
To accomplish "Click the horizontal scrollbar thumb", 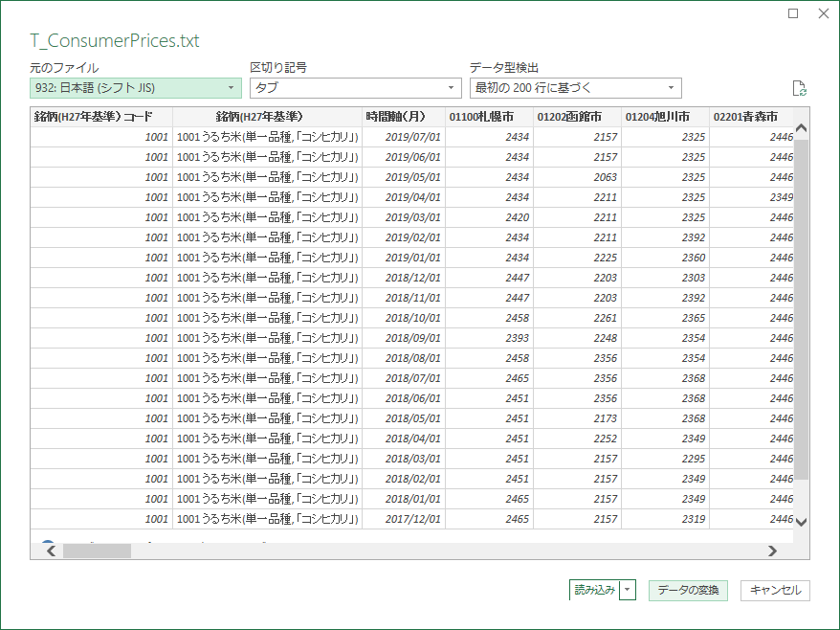I will (96, 551).
